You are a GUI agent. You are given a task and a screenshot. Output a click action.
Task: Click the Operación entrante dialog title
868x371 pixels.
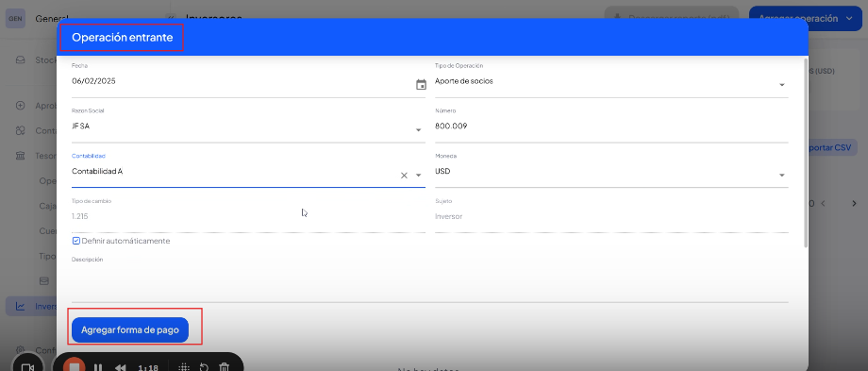click(x=123, y=38)
